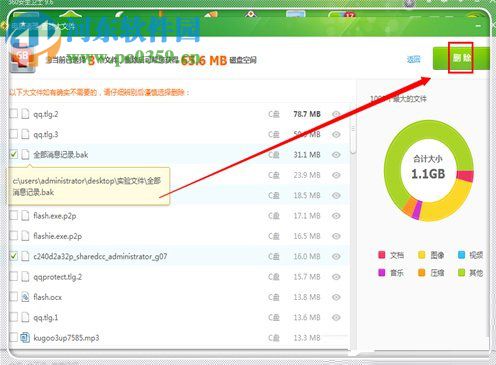Tick the checkbox for qq.tlg.3
The image size is (496, 365).
[x=14, y=134]
